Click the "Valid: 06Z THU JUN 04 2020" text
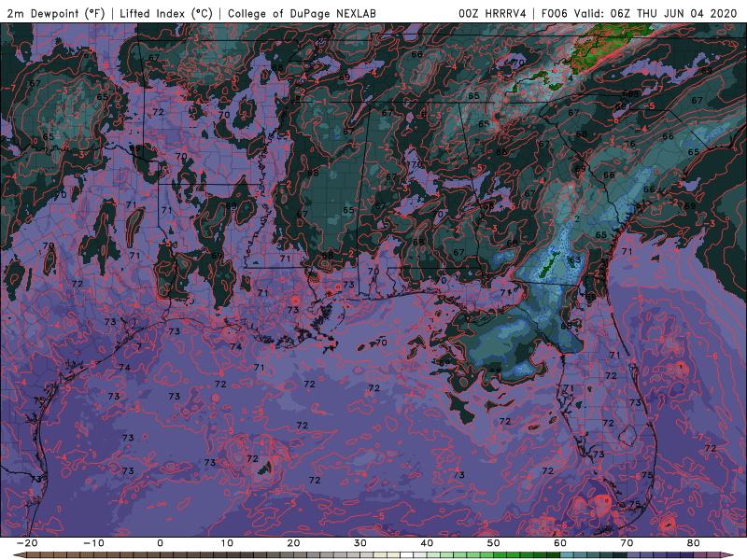Screen dimensions: 747x560 click(655, 13)
